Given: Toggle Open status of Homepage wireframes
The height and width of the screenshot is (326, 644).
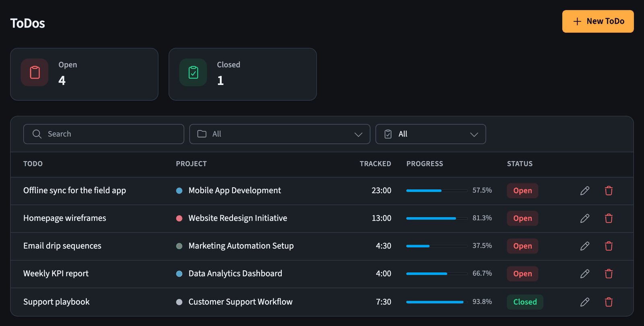Looking at the screenshot, I should 522,218.
